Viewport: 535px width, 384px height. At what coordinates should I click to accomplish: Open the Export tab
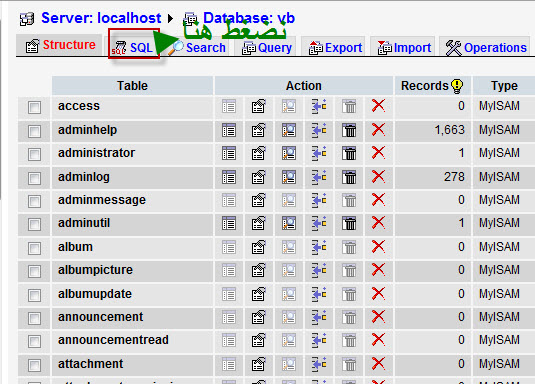335,48
